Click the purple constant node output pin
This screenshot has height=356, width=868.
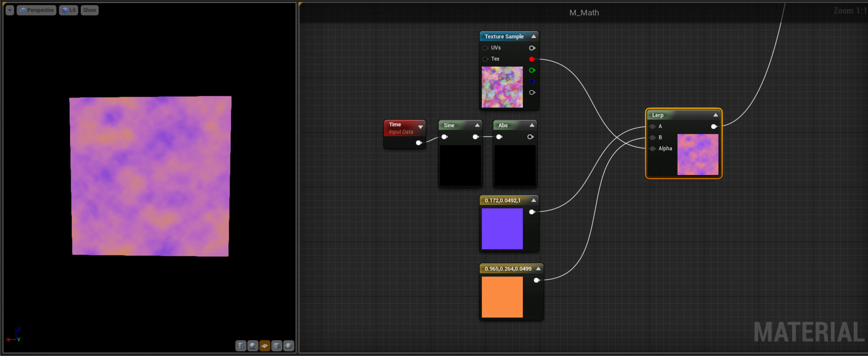532,212
